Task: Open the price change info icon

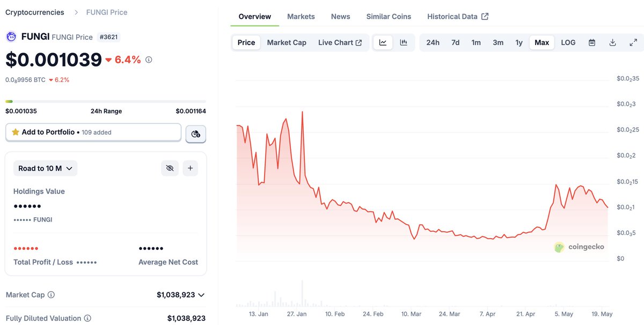Action: coord(149,60)
